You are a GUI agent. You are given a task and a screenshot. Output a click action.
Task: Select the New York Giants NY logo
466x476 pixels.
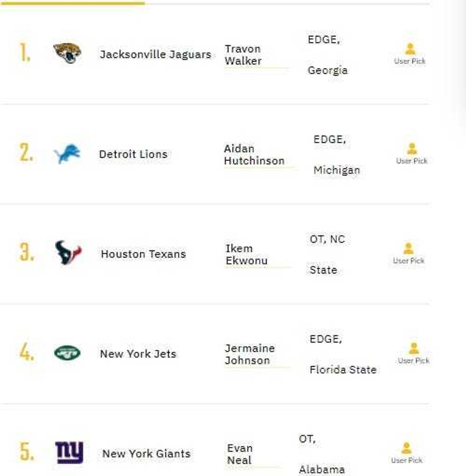point(68,452)
